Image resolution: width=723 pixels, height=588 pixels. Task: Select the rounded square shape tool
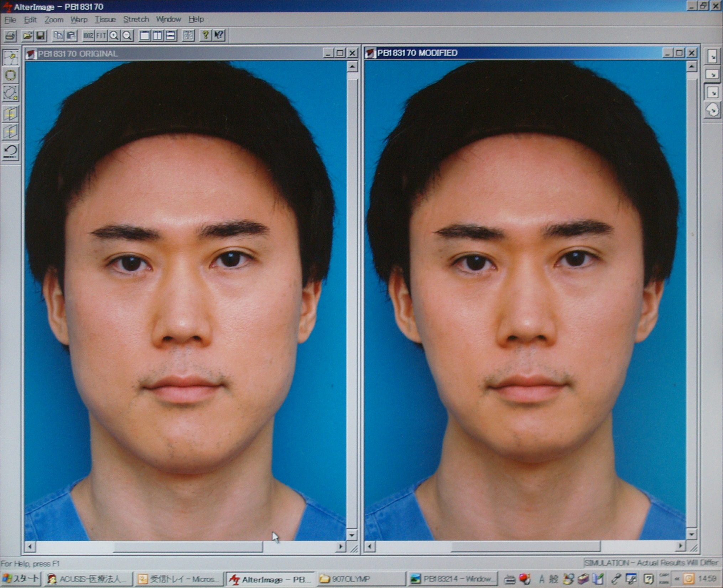pyautogui.click(x=10, y=75)
